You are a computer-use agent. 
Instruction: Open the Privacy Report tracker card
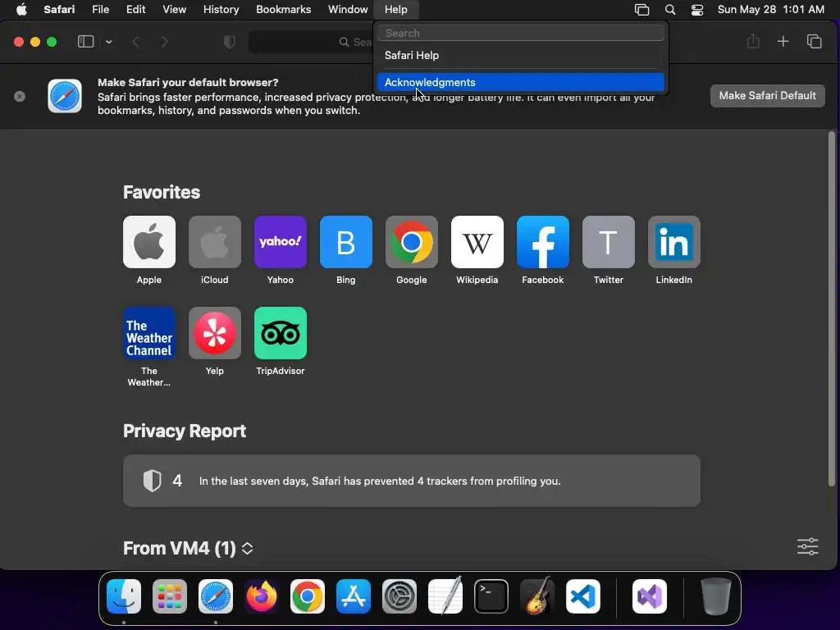tap(412, 481)
